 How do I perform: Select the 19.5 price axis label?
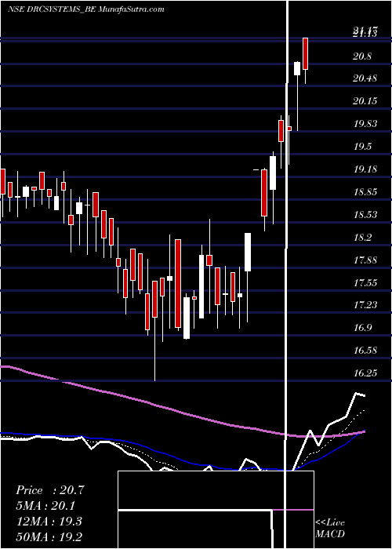click(363, 147)
